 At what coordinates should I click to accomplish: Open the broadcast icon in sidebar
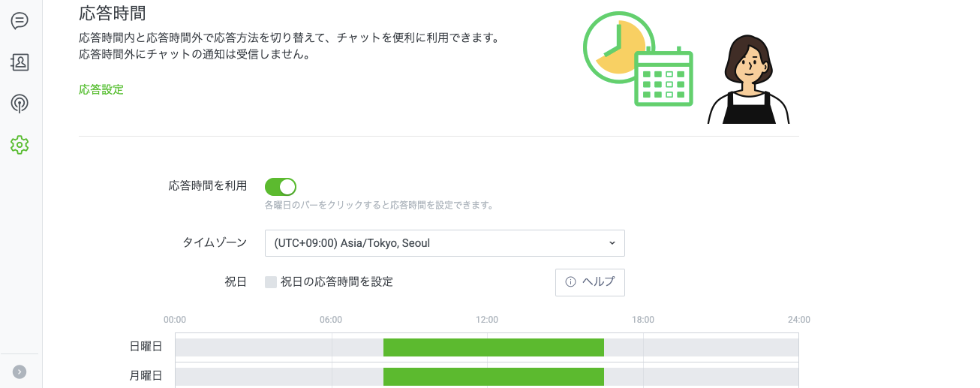20,104
